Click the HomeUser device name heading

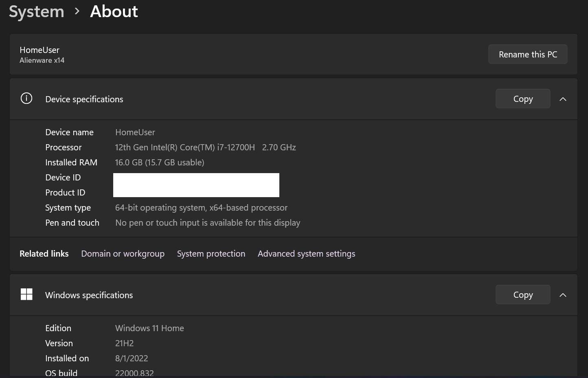39,50
